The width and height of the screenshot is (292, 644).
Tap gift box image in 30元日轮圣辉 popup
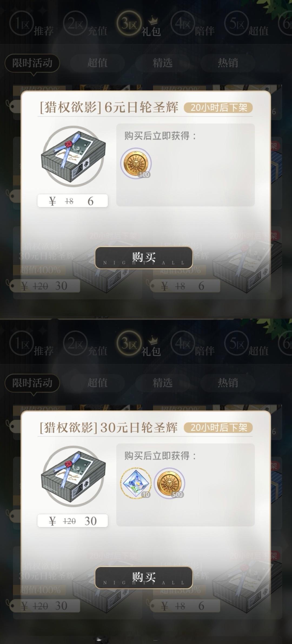pos(73,476)
